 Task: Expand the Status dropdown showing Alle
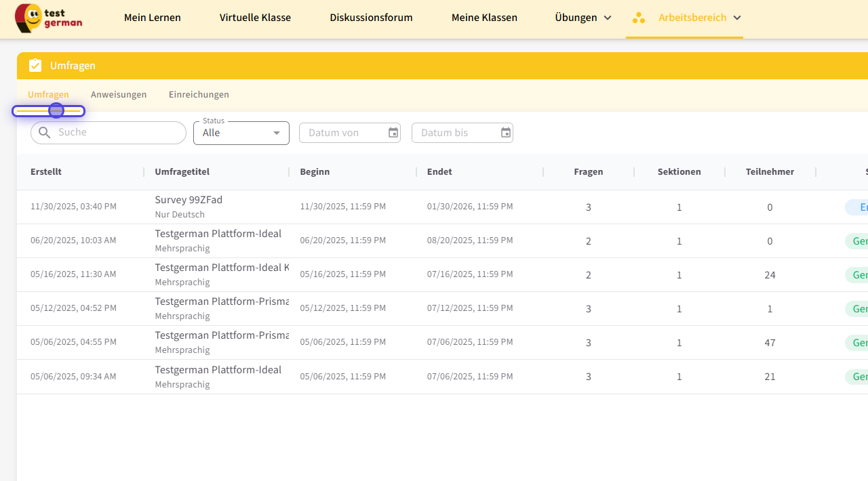241,133
